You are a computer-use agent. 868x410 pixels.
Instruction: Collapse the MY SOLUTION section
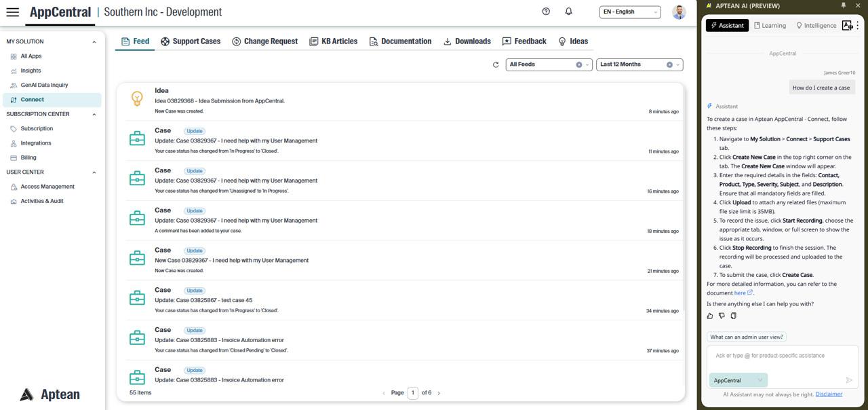[x=94, y=42]
